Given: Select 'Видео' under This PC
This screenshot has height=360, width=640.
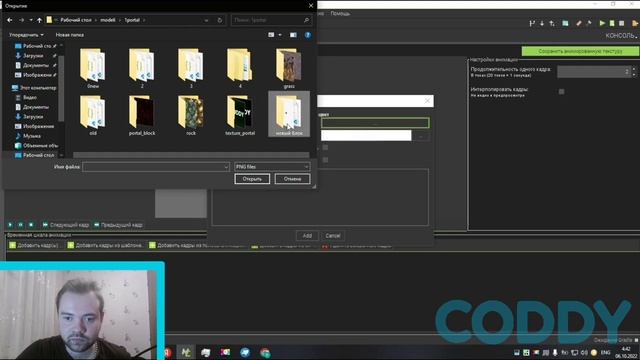Looking at the screenshot, I should pyautogui.click(x=27, y=98).
